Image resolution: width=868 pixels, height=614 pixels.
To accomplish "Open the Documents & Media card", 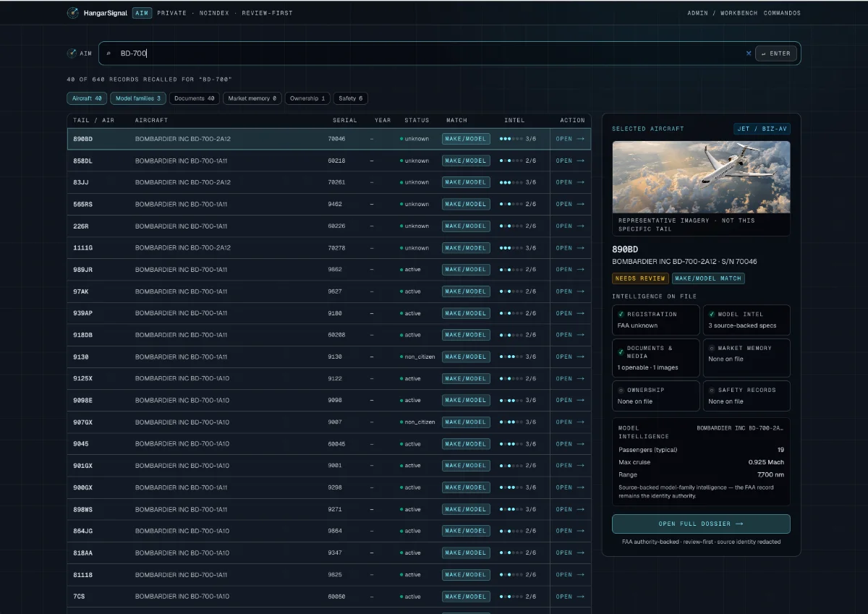I will pyautogui.click(x=655, y=358).
